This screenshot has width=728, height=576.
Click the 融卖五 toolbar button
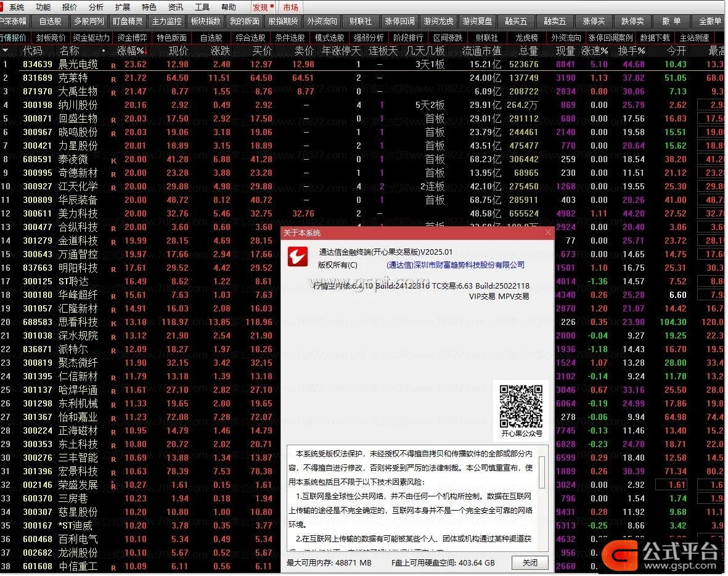(x=555, y=21)
